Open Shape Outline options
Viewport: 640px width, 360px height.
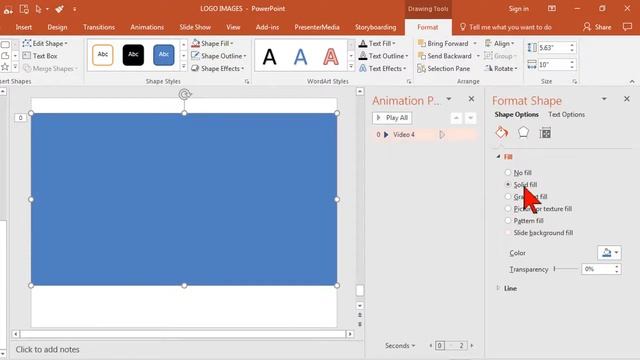pos(219,56)
